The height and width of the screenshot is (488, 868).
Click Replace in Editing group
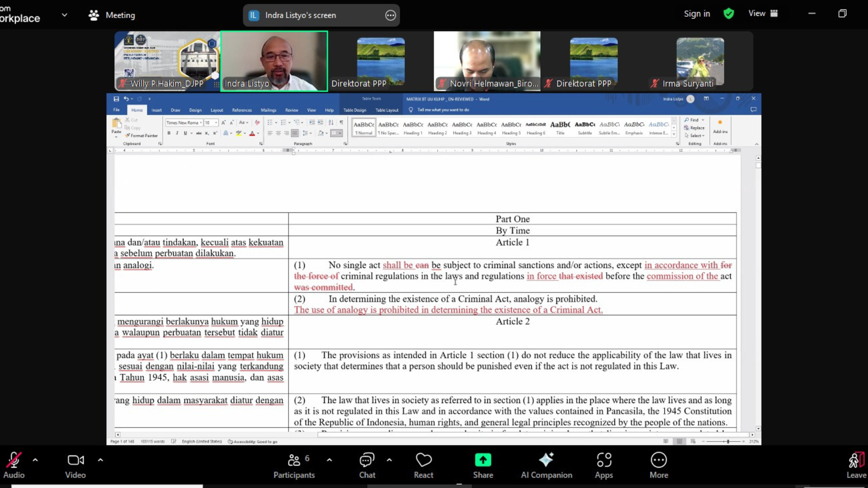694,127
